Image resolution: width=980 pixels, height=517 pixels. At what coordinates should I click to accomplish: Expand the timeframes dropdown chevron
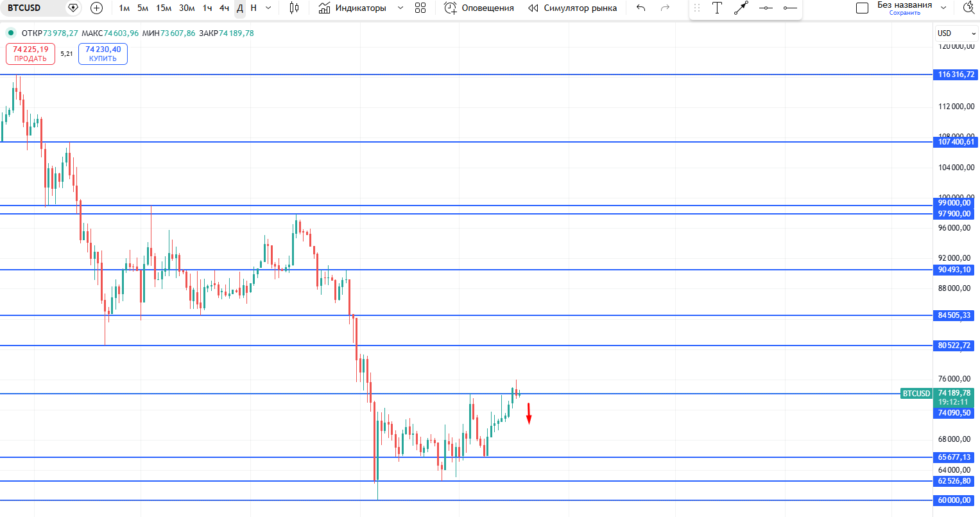tap(268, 8)
